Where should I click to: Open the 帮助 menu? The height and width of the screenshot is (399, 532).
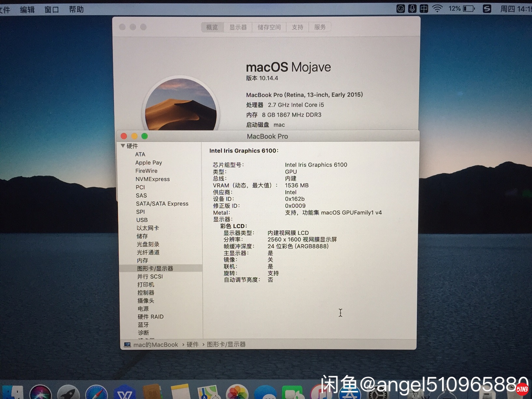(76, 9)
